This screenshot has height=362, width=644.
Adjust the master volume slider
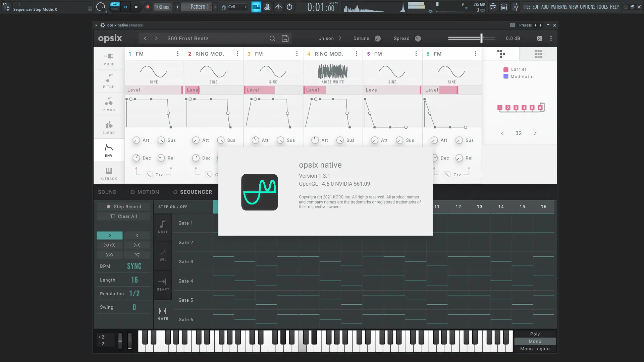481,39
